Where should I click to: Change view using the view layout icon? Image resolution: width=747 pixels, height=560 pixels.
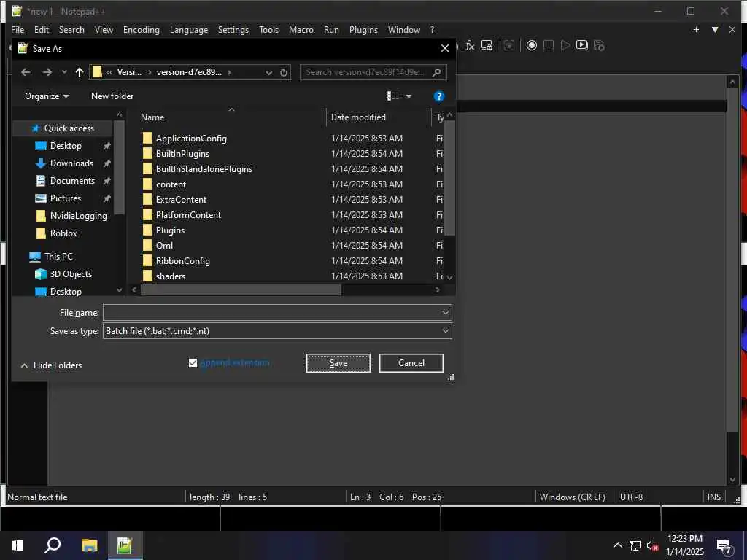[x=393, y=96]
